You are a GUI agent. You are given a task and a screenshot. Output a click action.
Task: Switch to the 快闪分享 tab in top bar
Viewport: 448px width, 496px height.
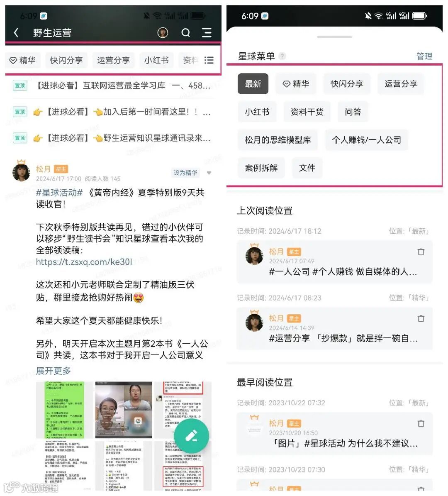pos(66,60)
